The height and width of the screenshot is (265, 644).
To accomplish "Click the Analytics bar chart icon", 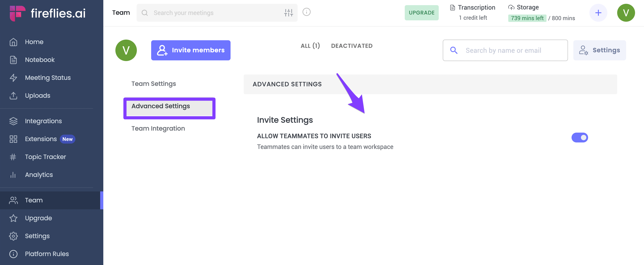I will click(13, 175).
